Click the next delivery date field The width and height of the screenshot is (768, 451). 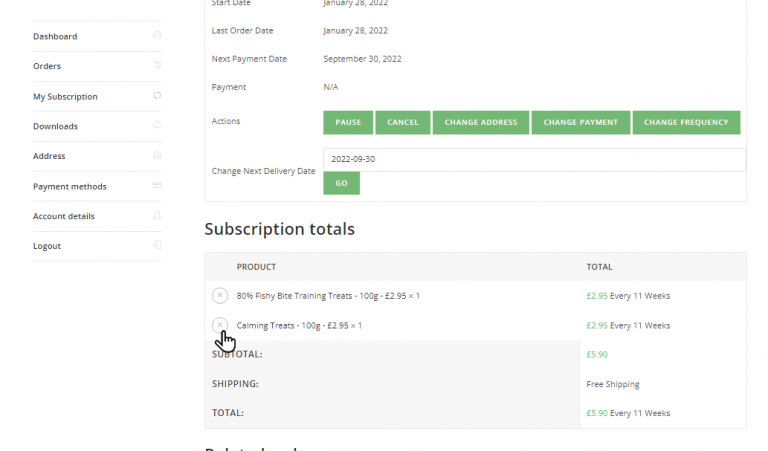coord(534,160)
